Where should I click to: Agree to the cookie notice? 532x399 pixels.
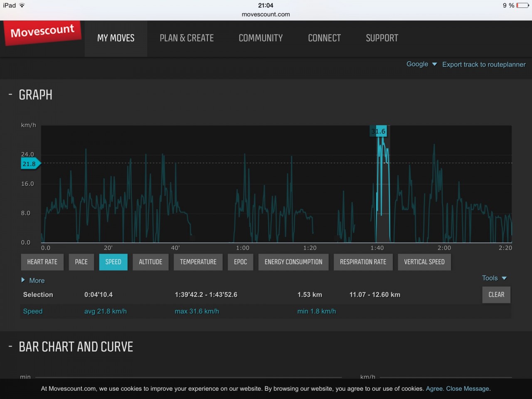click(434, 389)
